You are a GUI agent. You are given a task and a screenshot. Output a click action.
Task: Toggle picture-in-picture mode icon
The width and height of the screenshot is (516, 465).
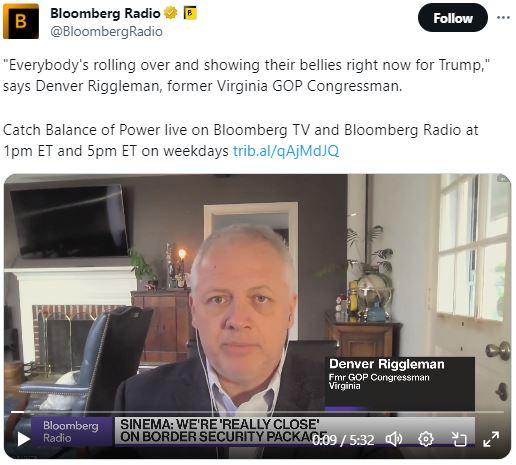tap(459, 439)
